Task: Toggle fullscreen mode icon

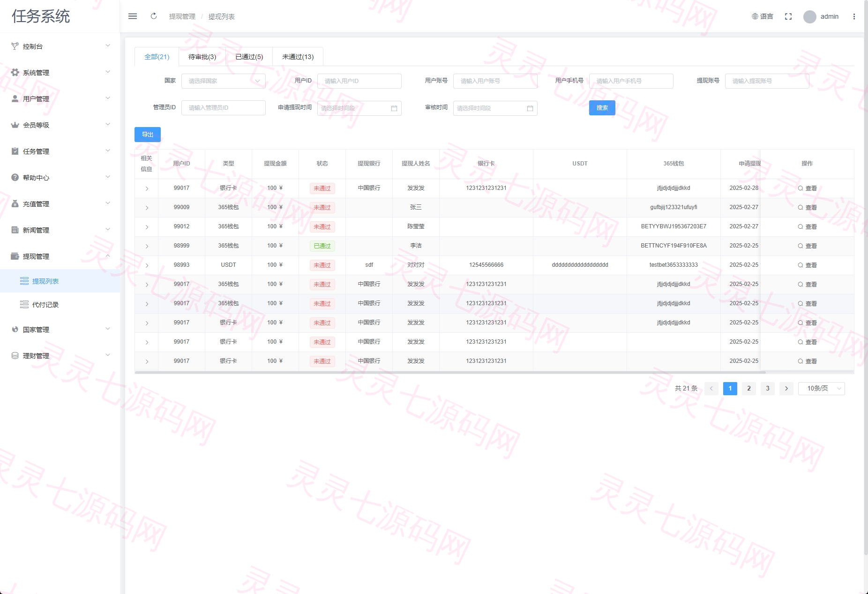Action: [788, 16]
